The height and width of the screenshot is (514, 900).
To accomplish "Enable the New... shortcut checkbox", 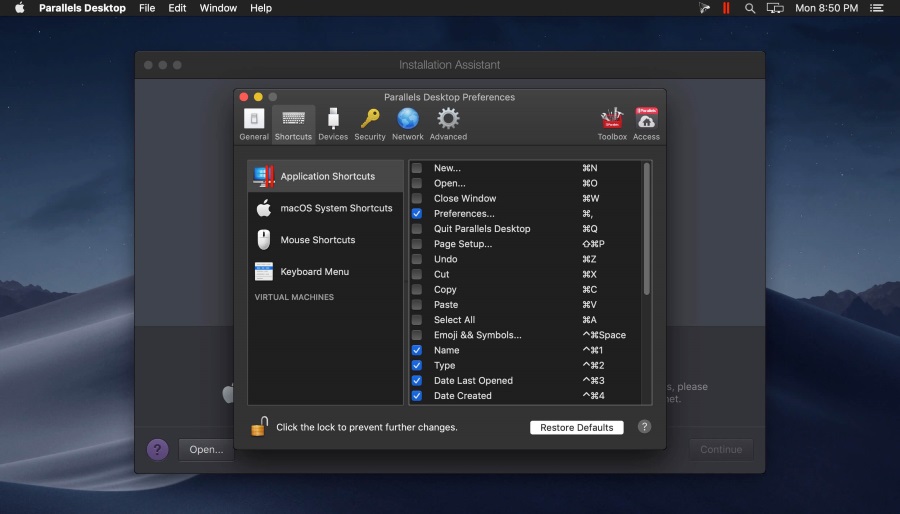I will coord(417,168).
